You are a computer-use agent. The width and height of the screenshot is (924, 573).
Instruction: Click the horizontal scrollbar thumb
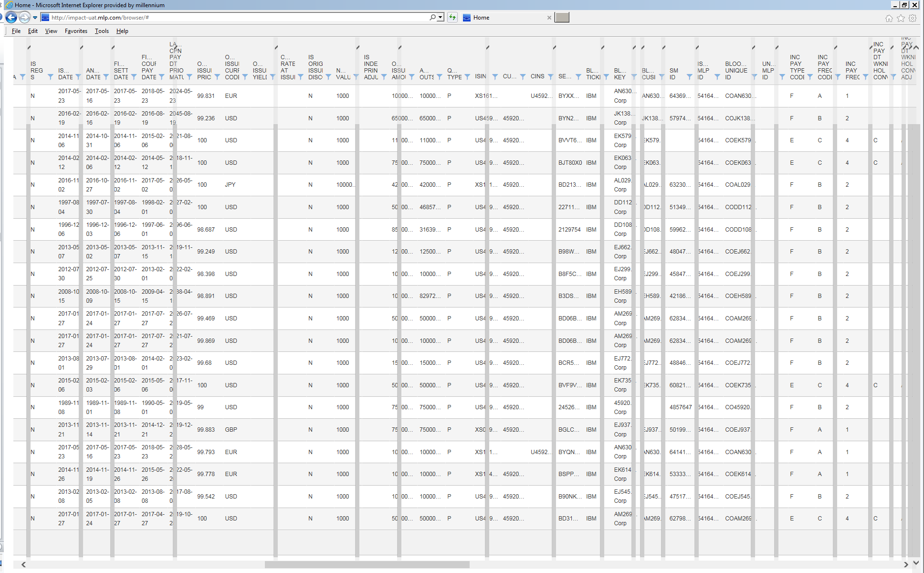click(x=367, y=565)
